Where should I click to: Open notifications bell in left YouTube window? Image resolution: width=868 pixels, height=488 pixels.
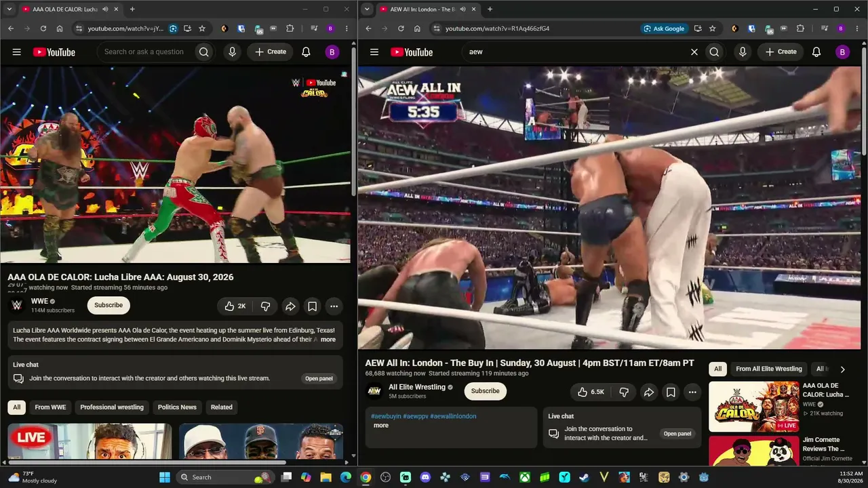point(306,52)
